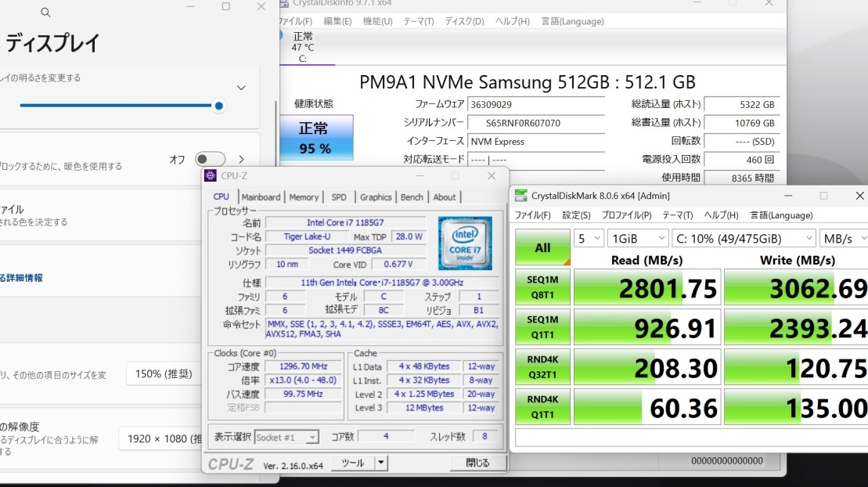Click the CPU-Z logo at bottom left
The width and height of the screenshot is (868, 487).
[231, 464]
